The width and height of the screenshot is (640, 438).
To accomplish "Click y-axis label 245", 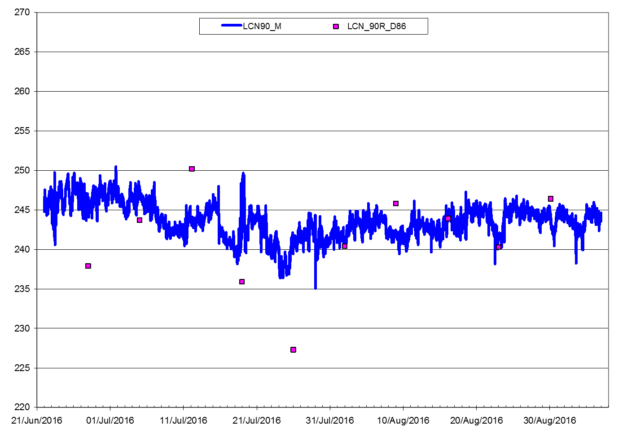I will [x=22, y=210].
